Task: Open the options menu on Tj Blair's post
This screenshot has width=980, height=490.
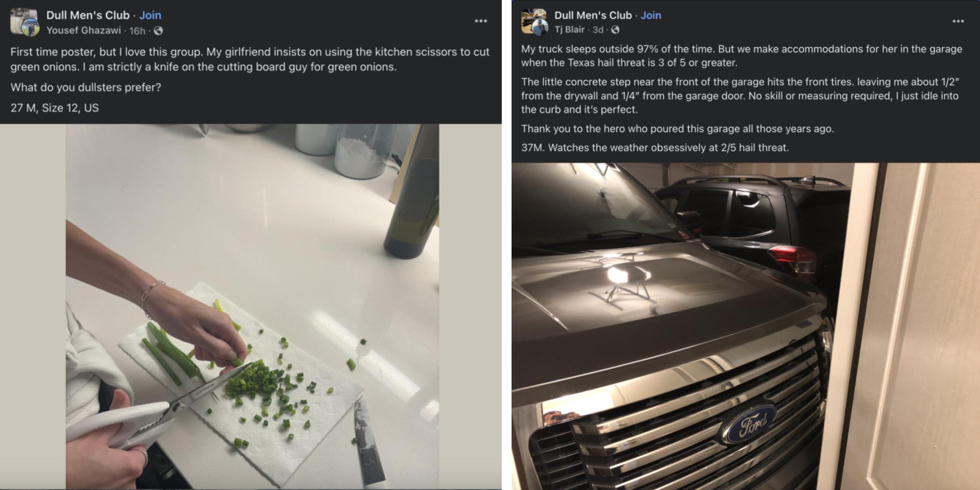Action: click(958, 21)
